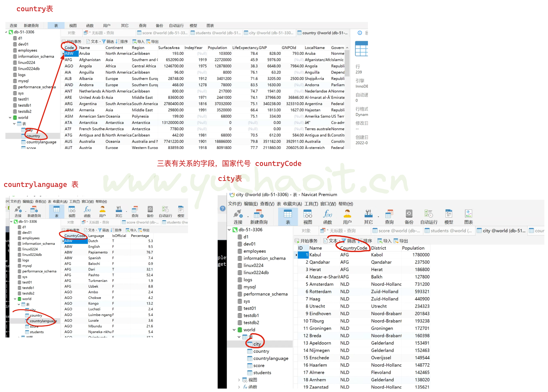Click 导出 (Export) in country table toolbar
Viewport: 548px width, 392px height.
point(152,42)
